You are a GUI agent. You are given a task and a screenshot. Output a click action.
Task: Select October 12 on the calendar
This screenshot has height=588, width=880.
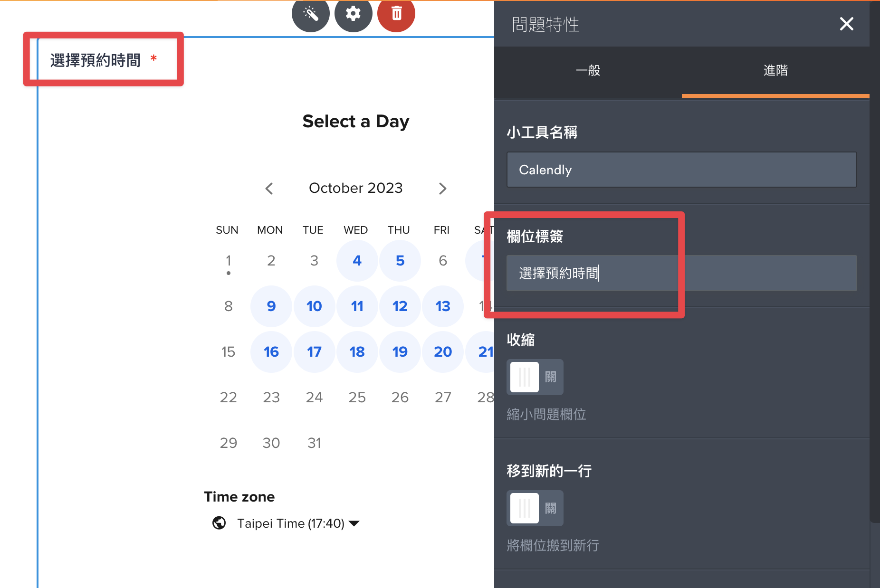[400, 306]
